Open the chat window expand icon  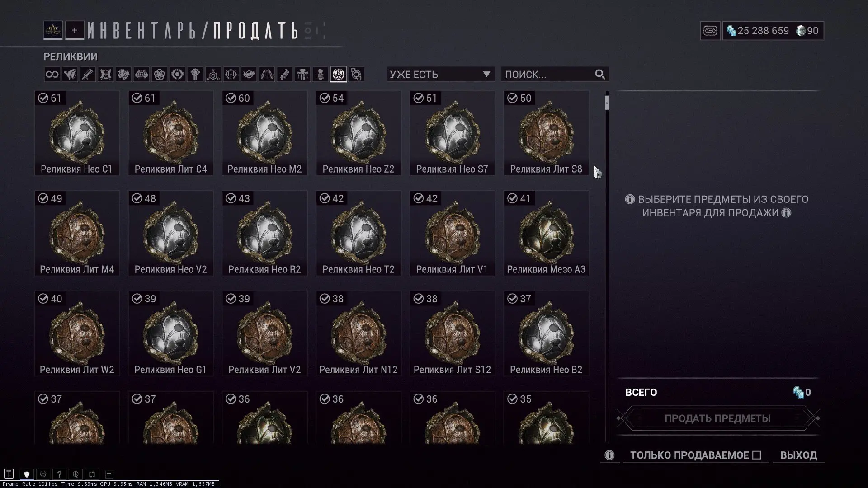click(x=108, y=474)
